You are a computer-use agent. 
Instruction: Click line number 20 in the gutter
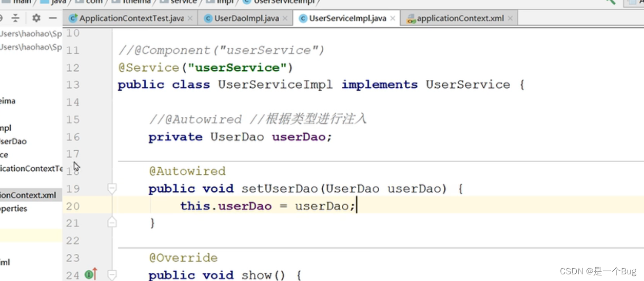(x=73, y=206)
